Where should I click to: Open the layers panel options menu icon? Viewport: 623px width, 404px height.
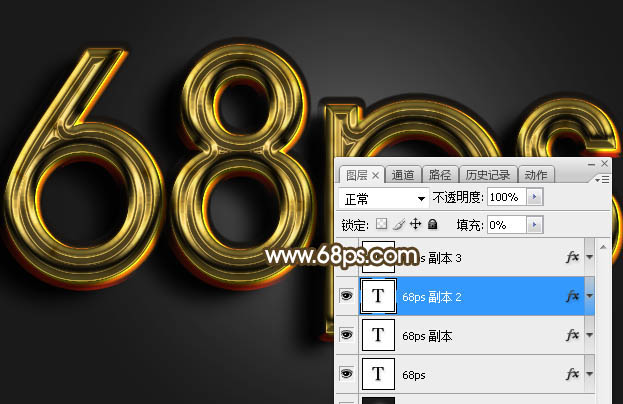pyautogui.click(x=602, y=180)
